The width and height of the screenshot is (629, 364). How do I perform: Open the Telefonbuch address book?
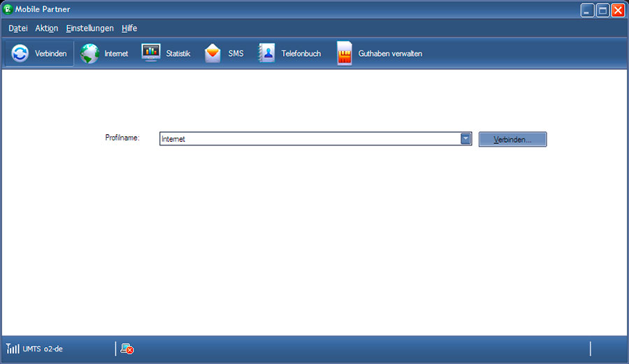pos(266,54)
